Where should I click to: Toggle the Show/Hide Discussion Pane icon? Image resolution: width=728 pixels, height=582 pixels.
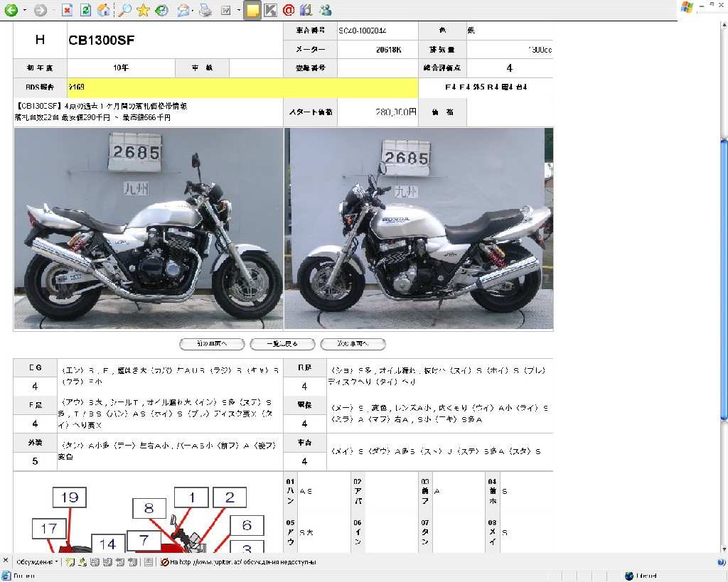148,562
